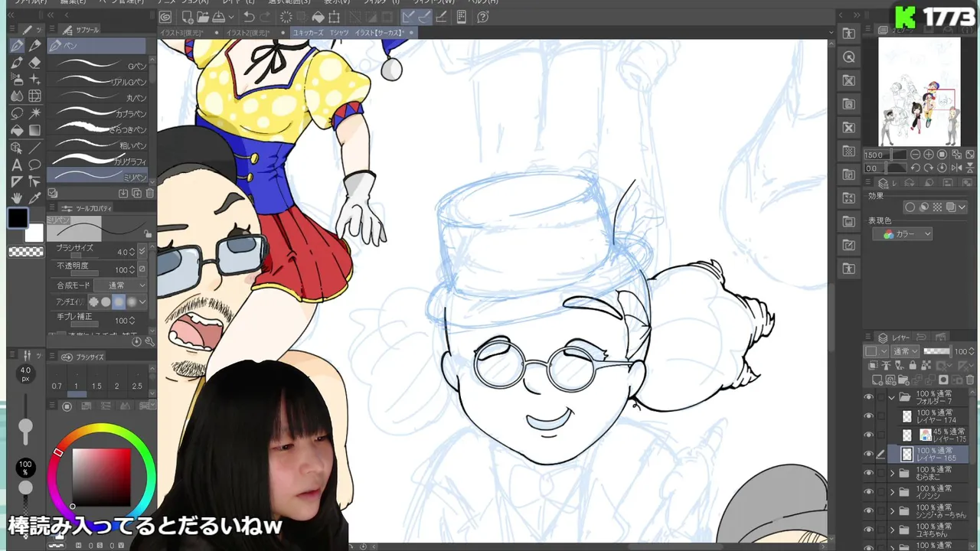
Task: Select the Gradient tool
Action: tap(34, 130)
